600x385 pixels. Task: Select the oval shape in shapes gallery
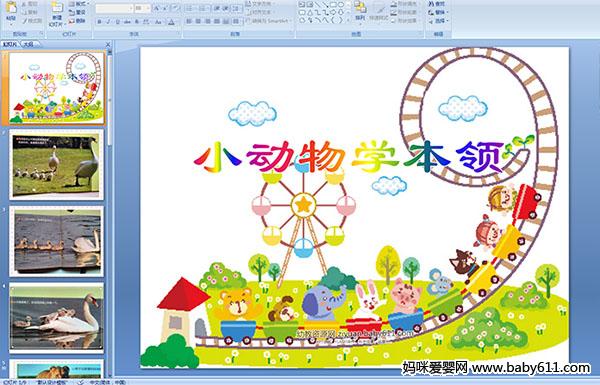(341, 5)
